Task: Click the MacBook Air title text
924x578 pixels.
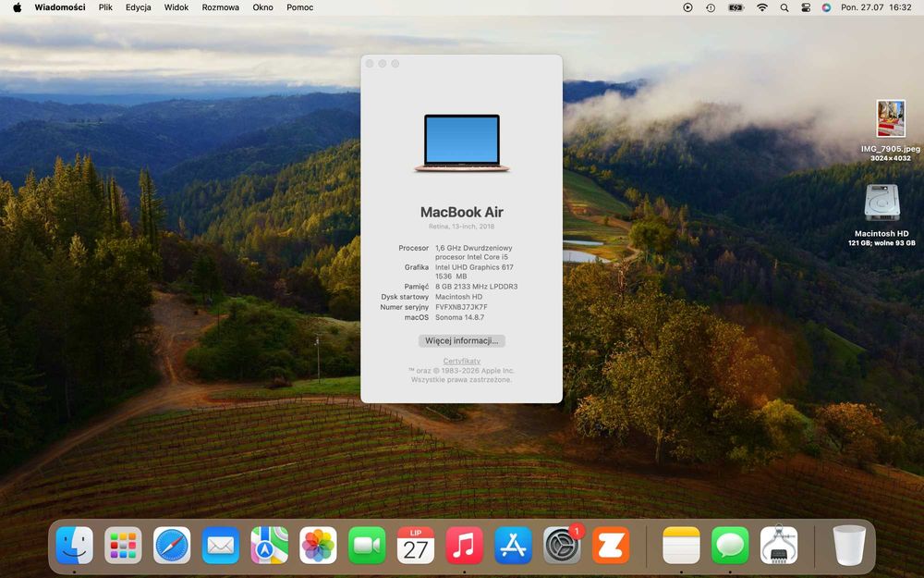Action: 461,213
